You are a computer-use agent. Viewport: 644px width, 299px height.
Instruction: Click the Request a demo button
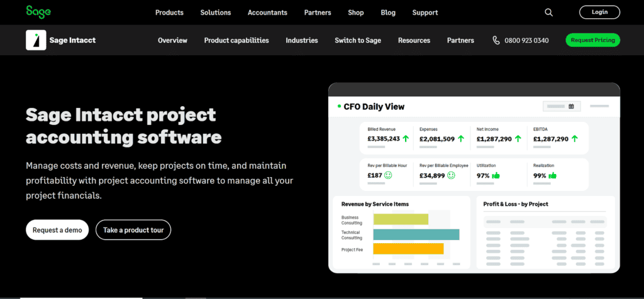pyautogui.click(x=57, y=230)
